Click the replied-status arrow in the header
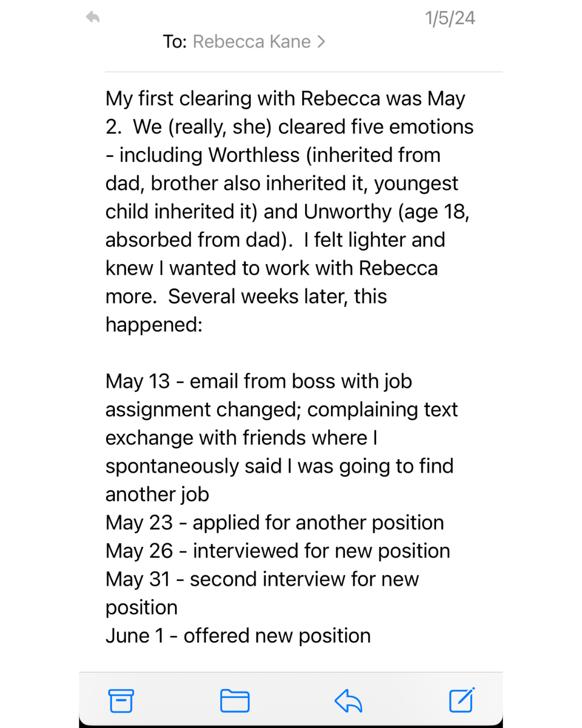Screen dimensions: 582x728 [93, 17]
